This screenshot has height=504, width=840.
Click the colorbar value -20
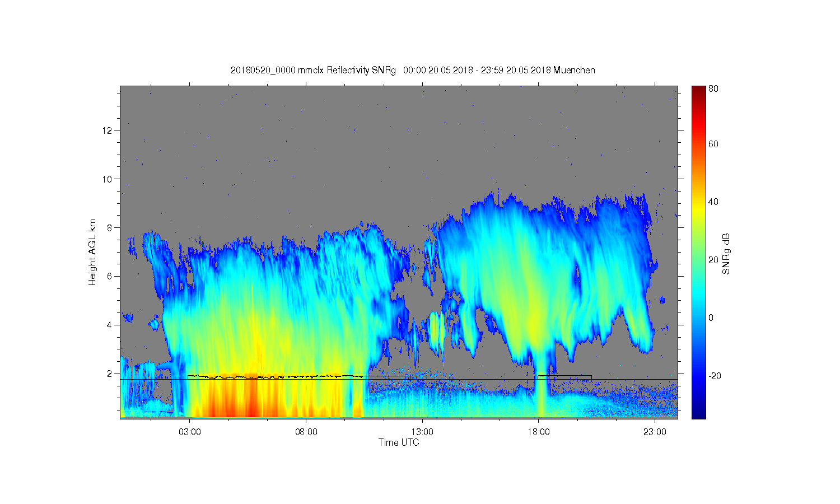pyautogui.click(x=715, y=376)
